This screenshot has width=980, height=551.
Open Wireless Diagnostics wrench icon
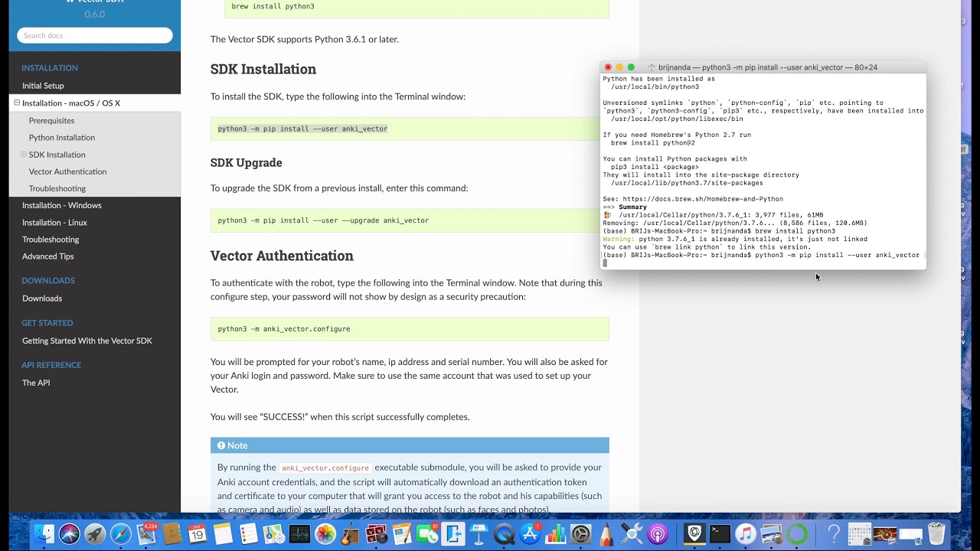point(632,533)
